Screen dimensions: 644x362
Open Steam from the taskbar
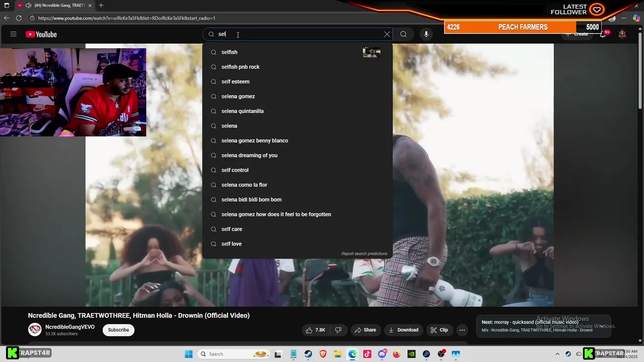click(308, 354)
